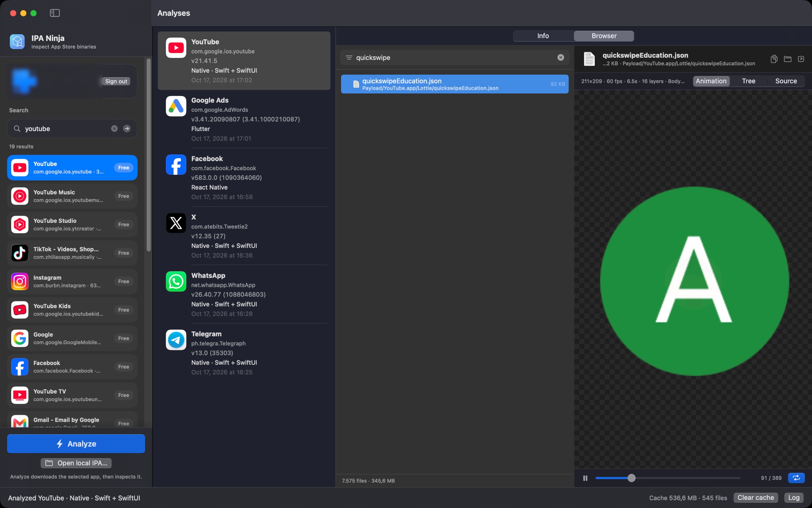
Task: Select the Animation view tab
Action: 711,81
